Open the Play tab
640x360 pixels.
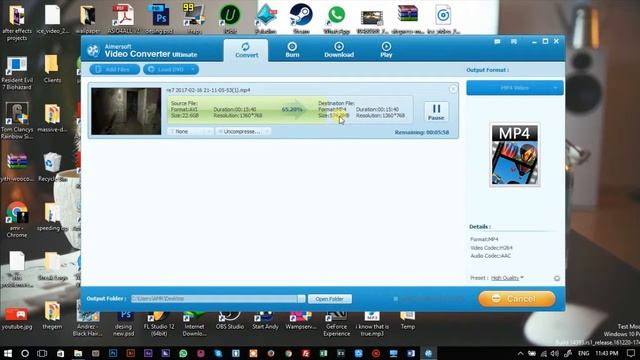coord(386,50)
